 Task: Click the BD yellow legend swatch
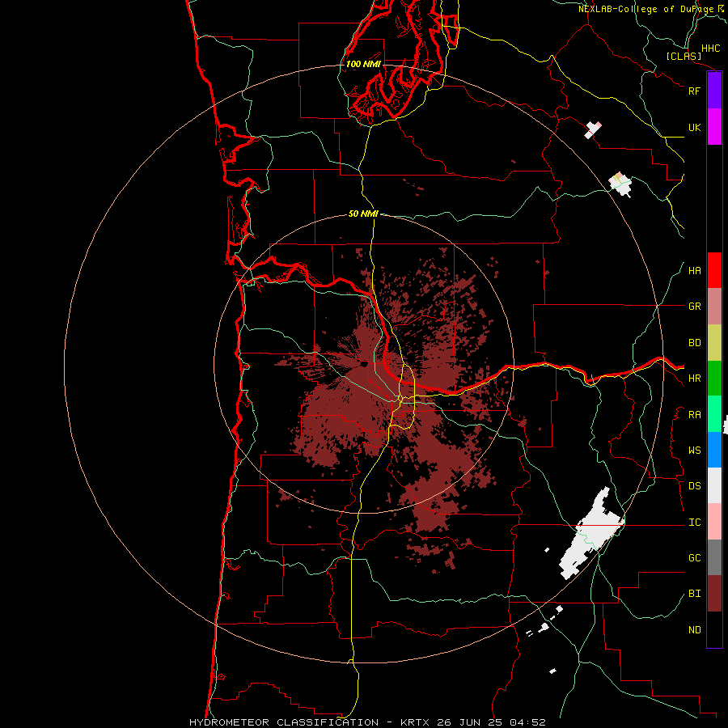(x=714, y=343)
